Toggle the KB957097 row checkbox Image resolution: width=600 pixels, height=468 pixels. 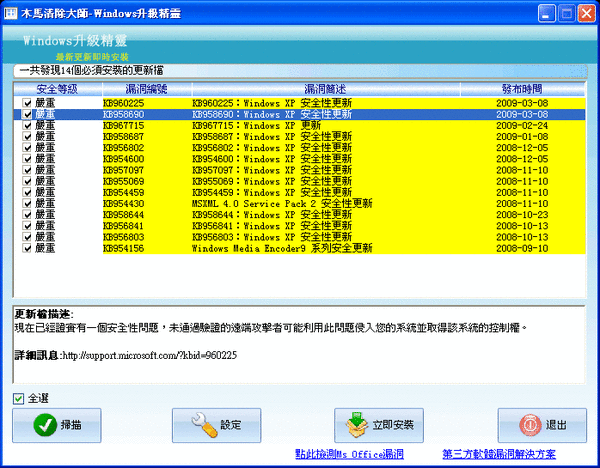tap(27, 170)
